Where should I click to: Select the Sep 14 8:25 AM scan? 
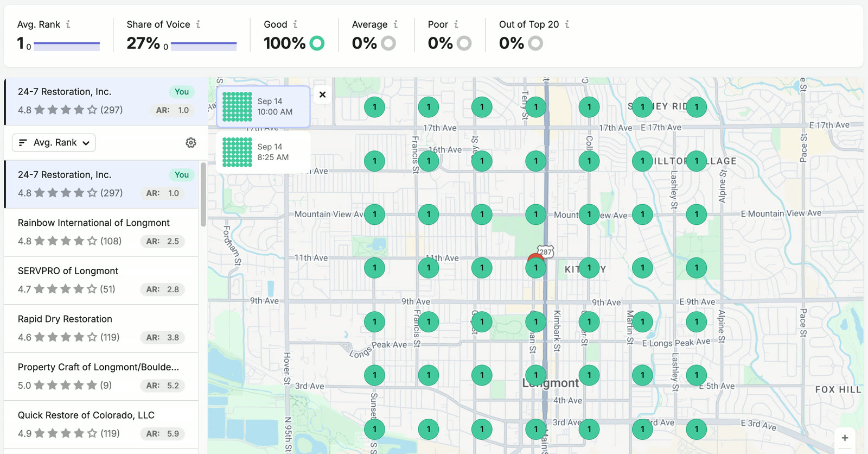(264, 152)
